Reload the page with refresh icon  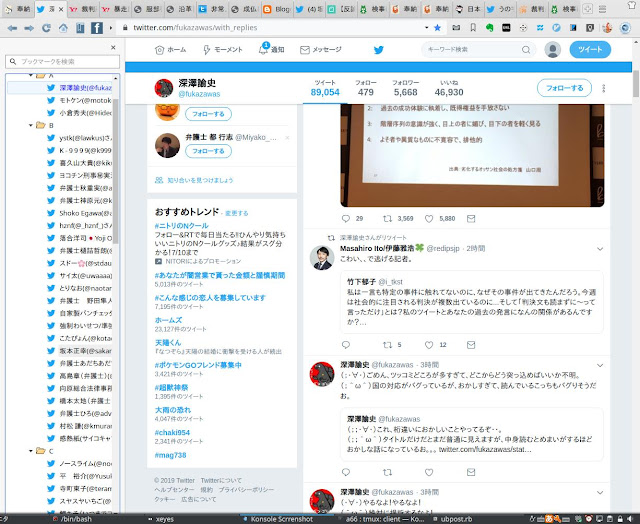click(x=46, y=28)
